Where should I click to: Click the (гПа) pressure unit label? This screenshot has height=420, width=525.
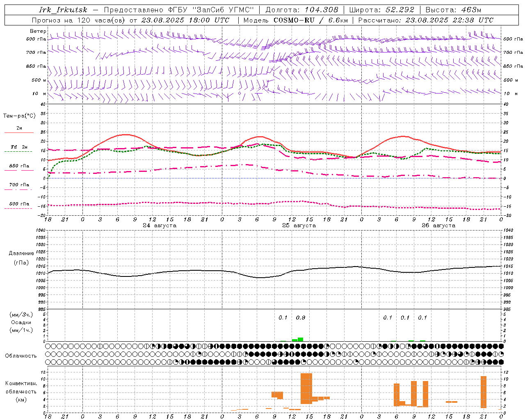tap(21, 263)
